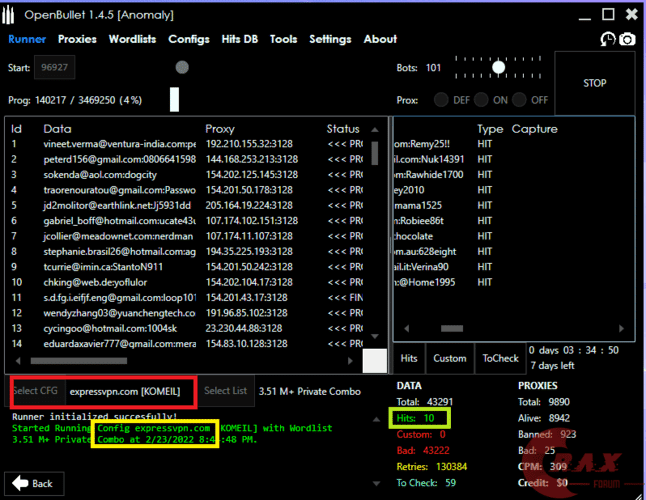This screenshot has height=500, width=646.
Task: Open the Proxies tab
Action: point(77,39)
